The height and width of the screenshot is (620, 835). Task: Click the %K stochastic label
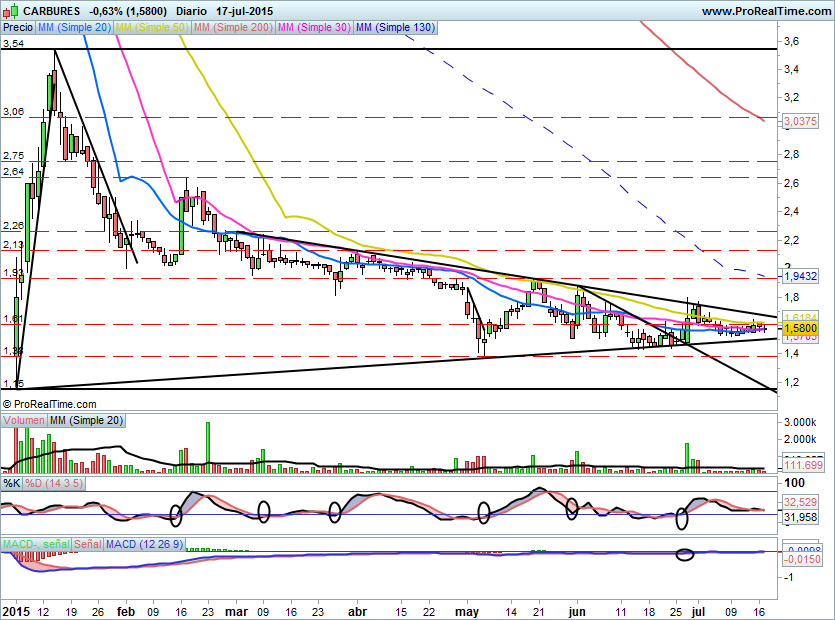tap(12, 483)
